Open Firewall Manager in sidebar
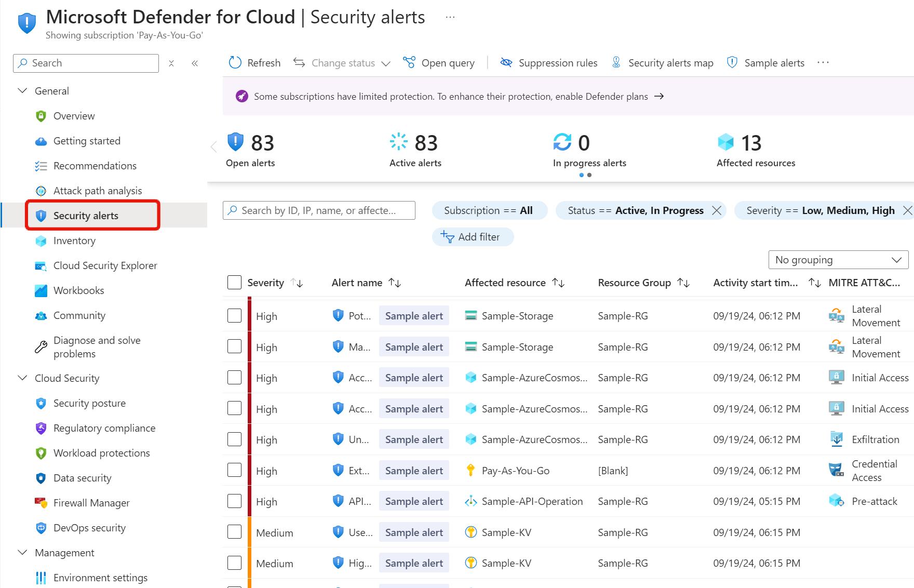This screenshot has width=914, height=588. [91, 503]
